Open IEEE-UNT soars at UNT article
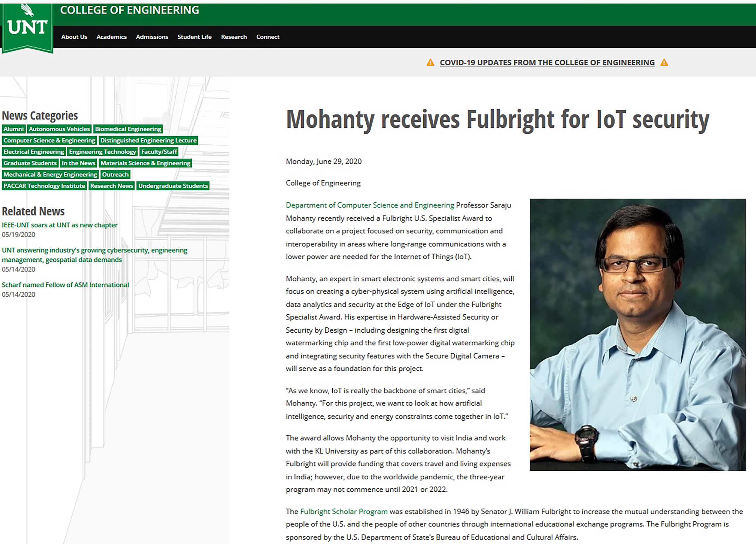 [x=60, y=225]
